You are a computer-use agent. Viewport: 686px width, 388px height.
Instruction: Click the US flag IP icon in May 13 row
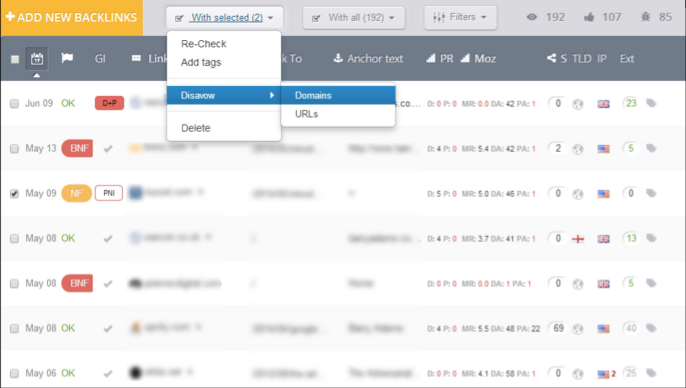604,149
